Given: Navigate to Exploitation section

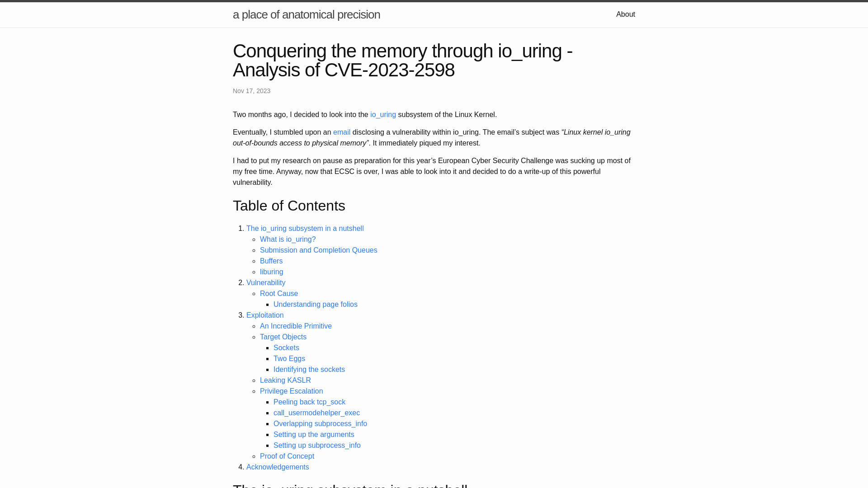Looking at the screenshot, I should pyautogui.click(x=264, y=314).
